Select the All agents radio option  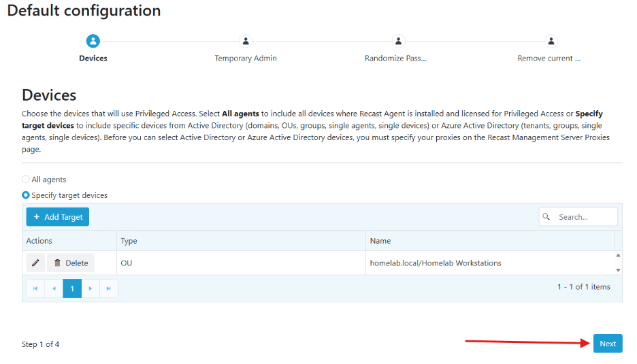(26, 180)
